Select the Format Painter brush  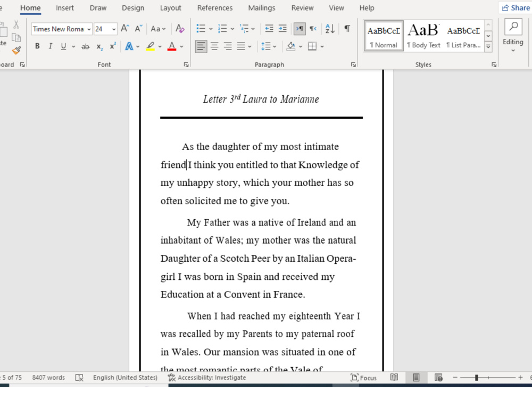[x=16, y=51]
